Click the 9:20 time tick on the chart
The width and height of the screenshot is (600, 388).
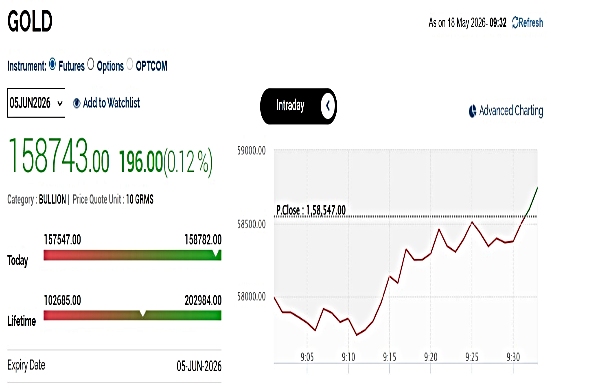pyautogui.click(x=430, y=357)
